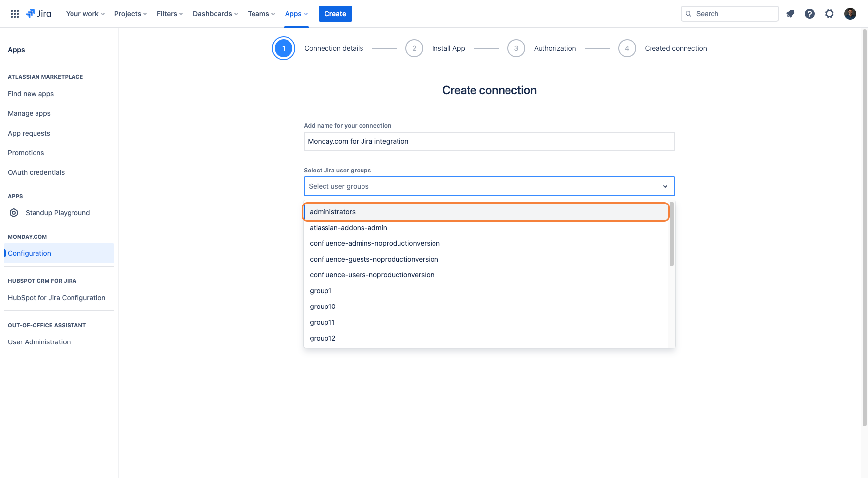Expand the Your work menu

coord(85,14)
